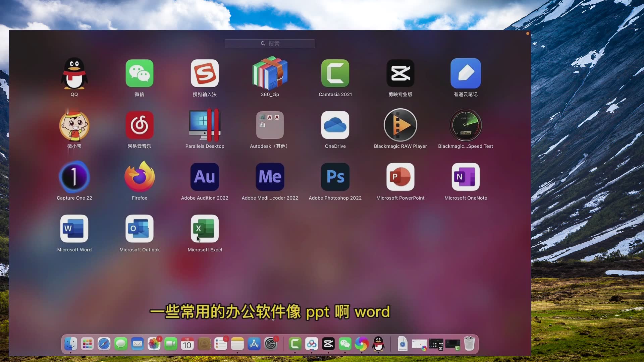The image size is (644, 362).
Task: Click the minimized CapCut window in the Dock
Action: (x=436, y=344)
